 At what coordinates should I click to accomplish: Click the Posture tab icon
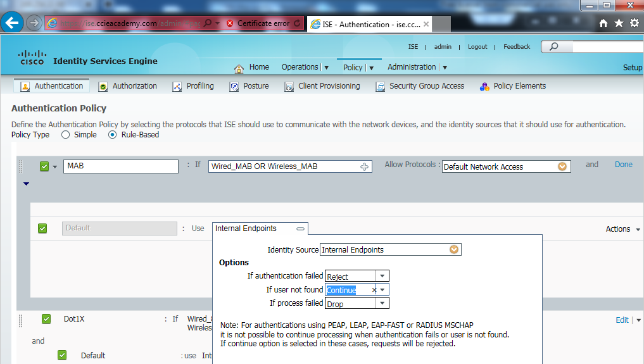pos(234,87)
